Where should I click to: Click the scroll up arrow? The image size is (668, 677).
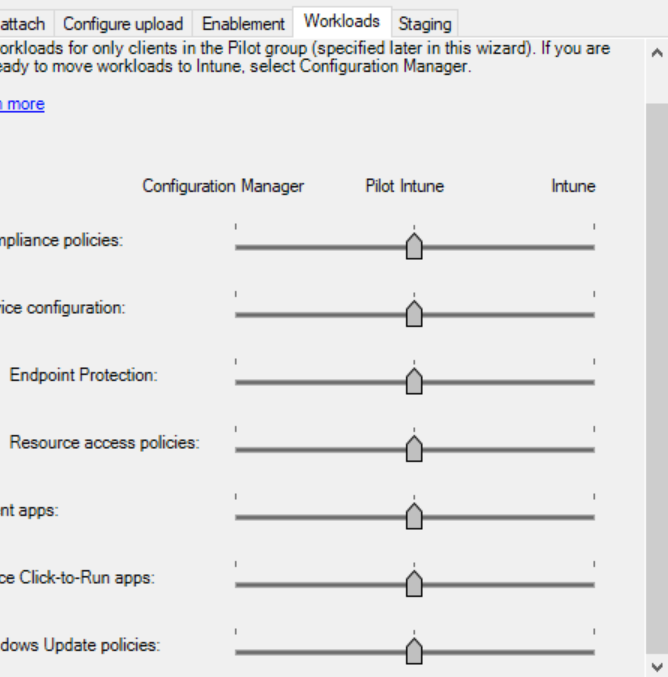[x=657, y=53]
